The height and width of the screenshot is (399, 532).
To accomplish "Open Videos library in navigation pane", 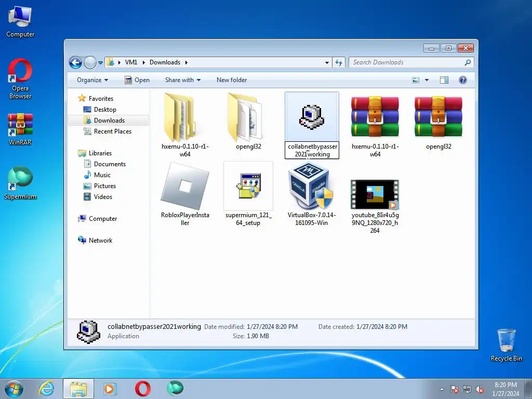I will point(103,197).
